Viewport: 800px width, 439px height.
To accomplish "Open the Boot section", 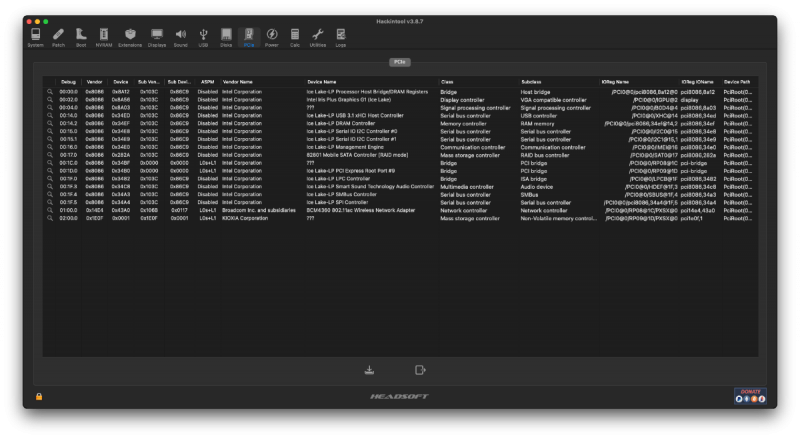I will (x=81, y=37).
